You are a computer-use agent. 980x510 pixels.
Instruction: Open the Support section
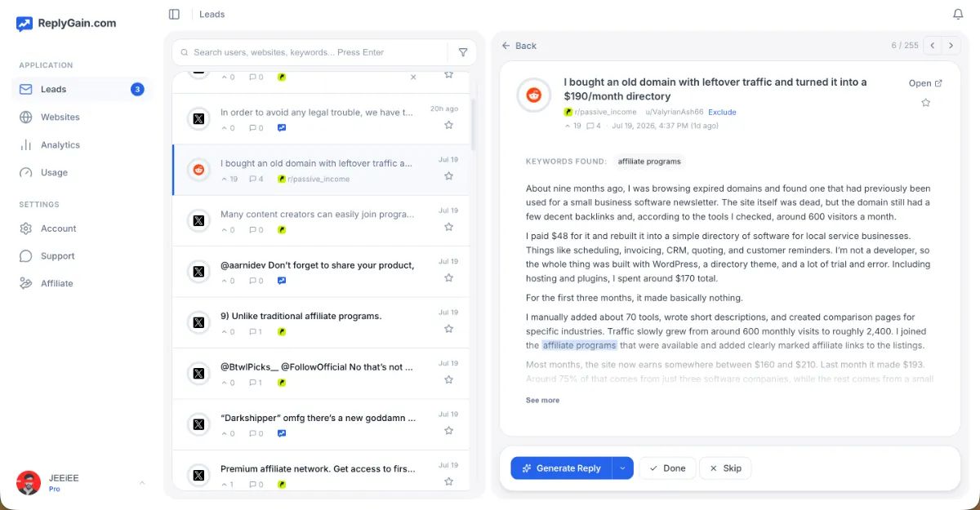(82, 255)
